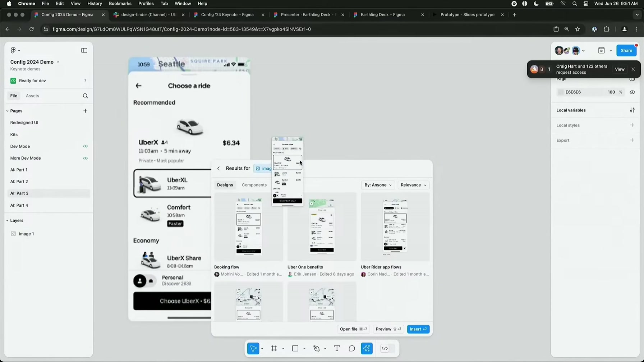644x362 pixels.
Task: Add an export setting with plus
Action: point(632,140)
